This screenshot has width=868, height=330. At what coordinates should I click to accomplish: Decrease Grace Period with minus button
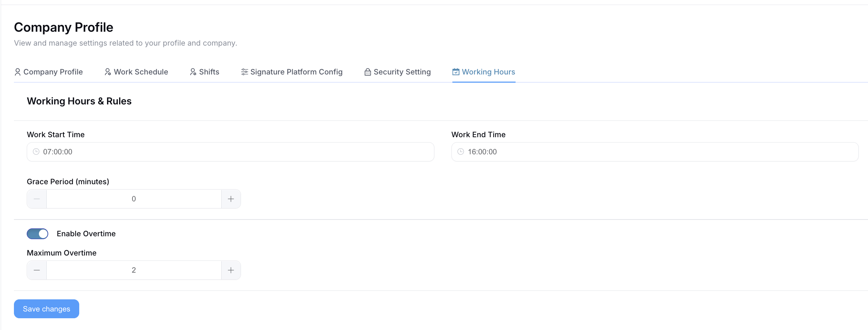[x=37, y=199]
